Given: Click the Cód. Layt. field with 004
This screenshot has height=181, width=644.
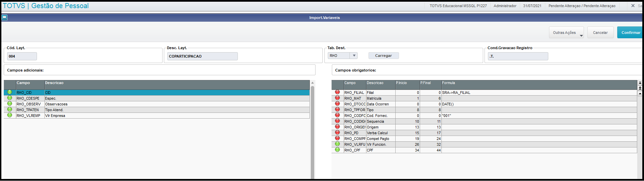Looking at the screenshot, I should click(x=22, y=56).
